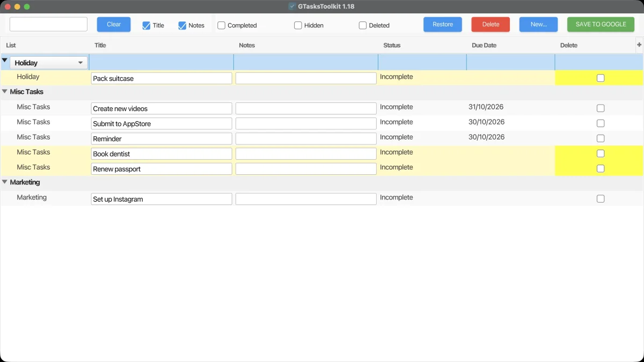Click the red Delete button
This screenshot has height=362, width=644.
pyautogui.click(x=491, y=24)
